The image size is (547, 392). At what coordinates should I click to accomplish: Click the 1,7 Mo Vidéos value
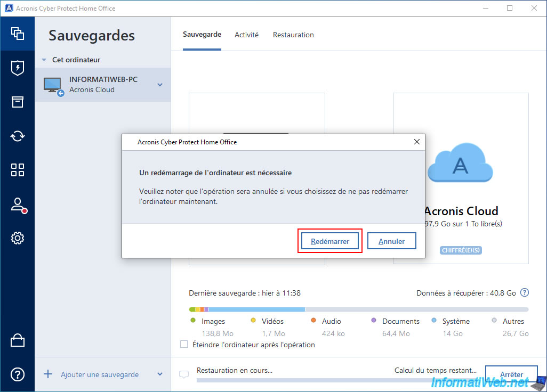(x=273, y=333)
